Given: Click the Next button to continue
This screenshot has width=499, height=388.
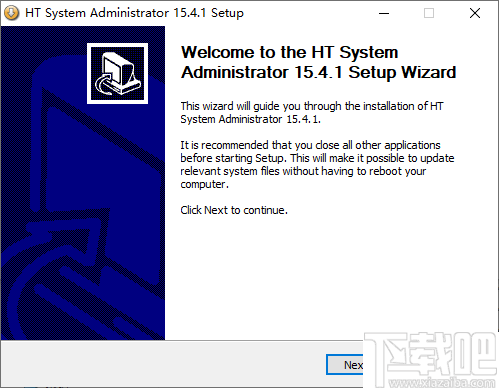Looking at the screenshot, I should [345, 365].
